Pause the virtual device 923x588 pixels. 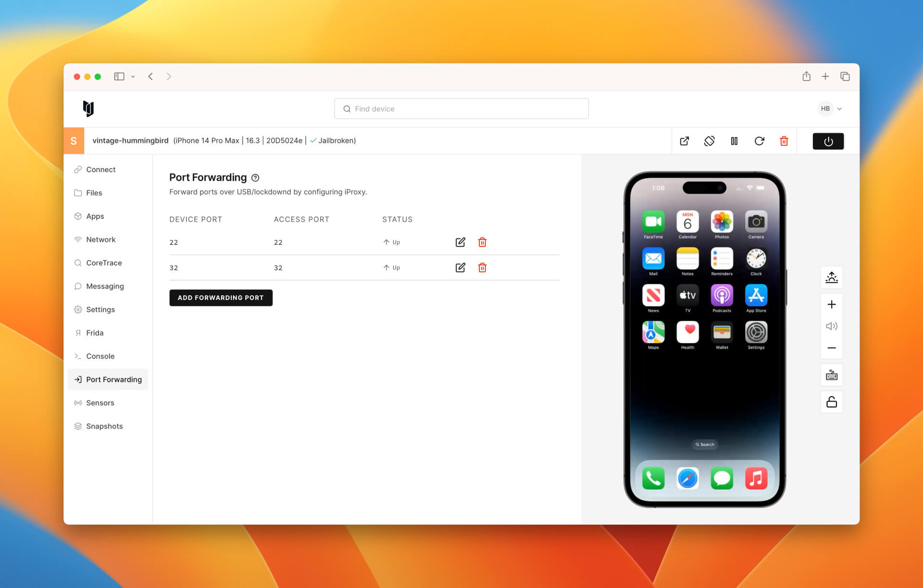[734, 141]
